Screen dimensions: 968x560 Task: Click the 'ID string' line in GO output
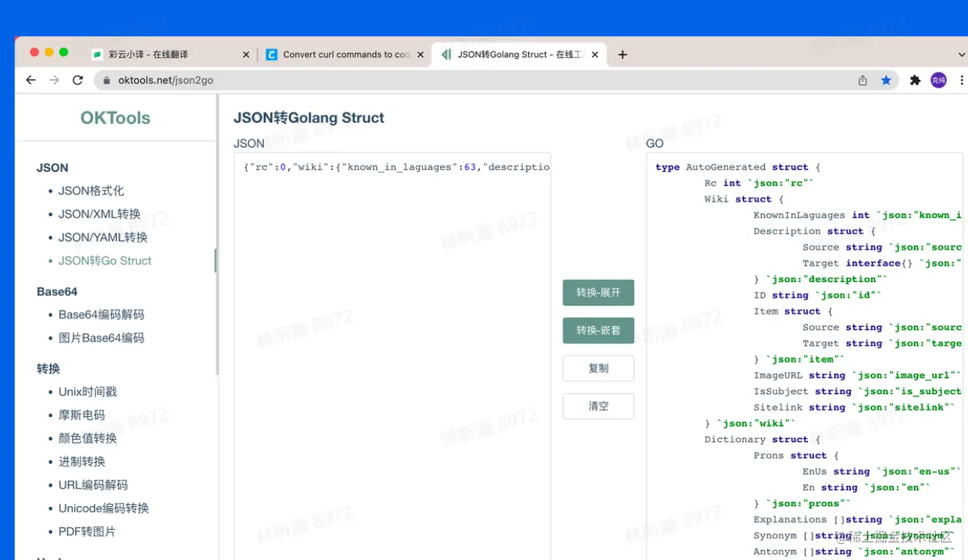tap(817, 295)
